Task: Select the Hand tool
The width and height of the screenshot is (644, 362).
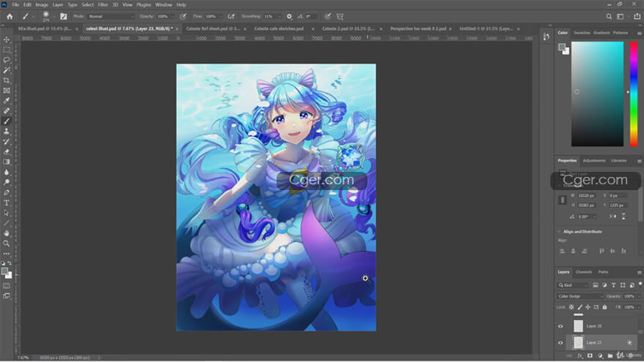Action: 7,233
